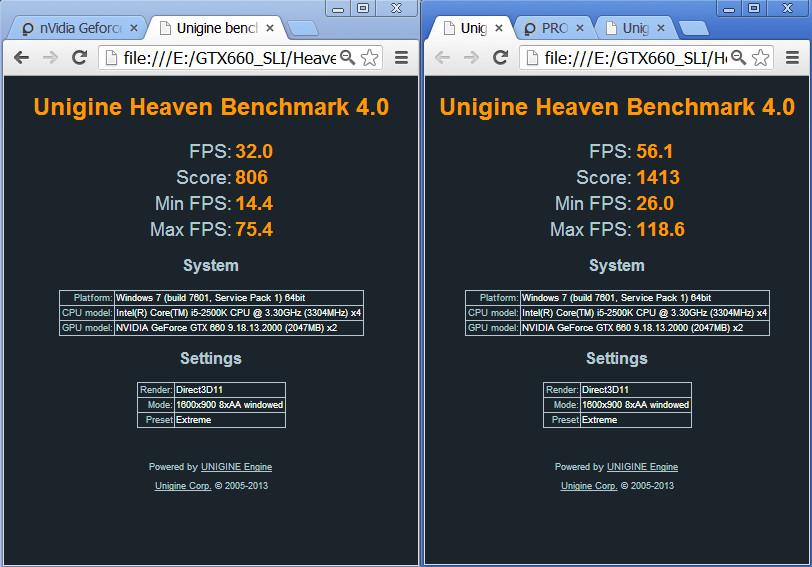Click Min FPS value 14.4
Viewport: 812px width, 567px height.
click(254, 203)
